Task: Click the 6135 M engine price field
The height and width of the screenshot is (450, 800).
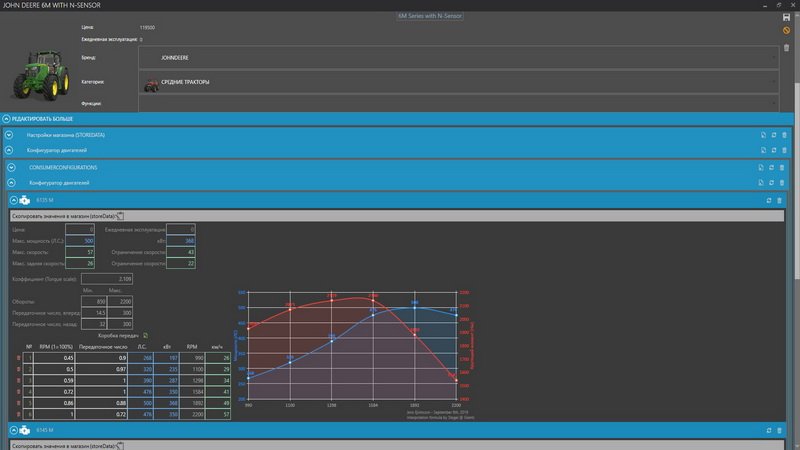Action: [80, 230]
